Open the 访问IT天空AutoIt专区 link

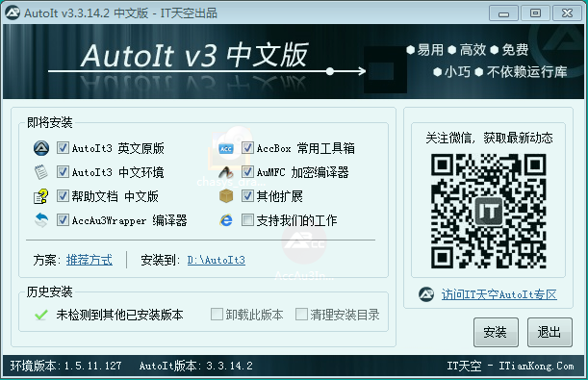coord(499,294)
